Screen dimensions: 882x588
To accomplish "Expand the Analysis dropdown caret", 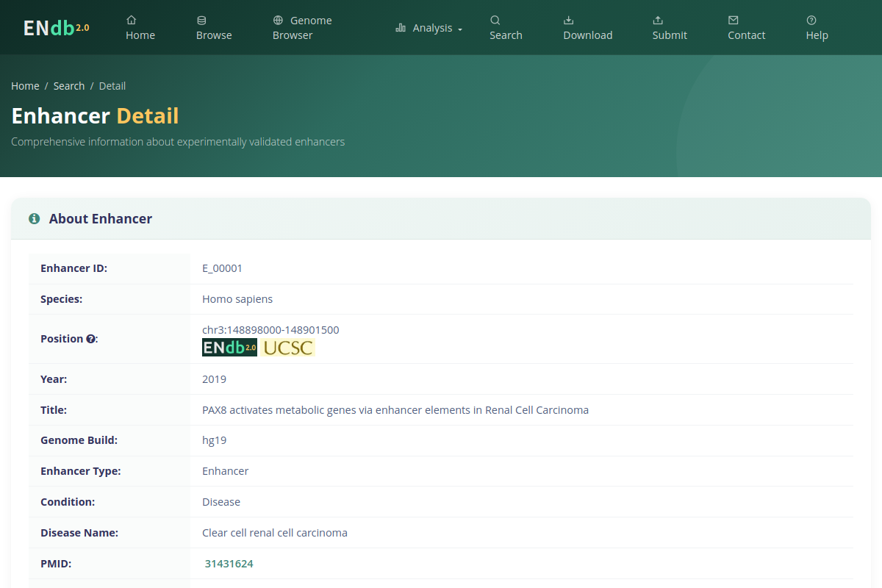I will (x=460, y=29).
